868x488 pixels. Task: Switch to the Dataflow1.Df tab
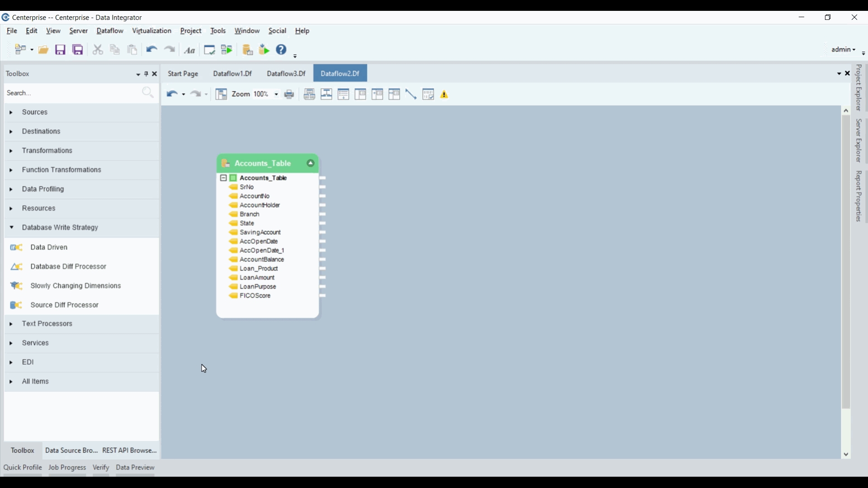(x=232, y=74)
